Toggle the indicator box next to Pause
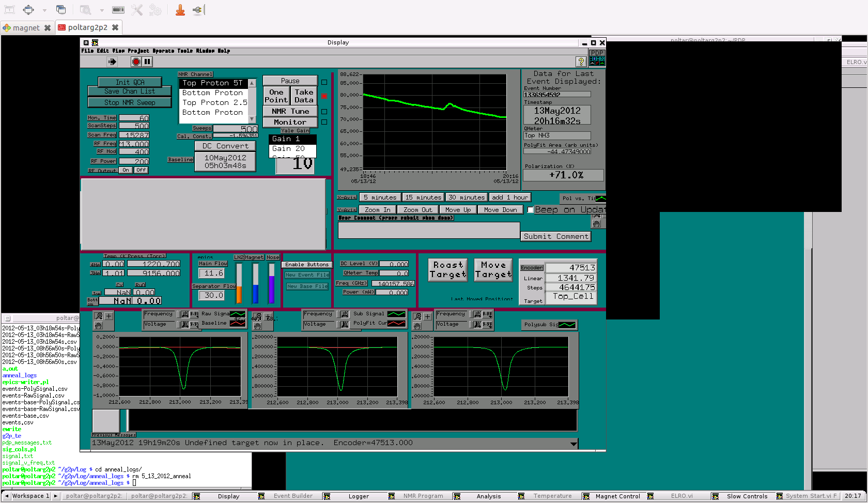The width and height of the screenshot is (868, 503). (x=324, y=82)
